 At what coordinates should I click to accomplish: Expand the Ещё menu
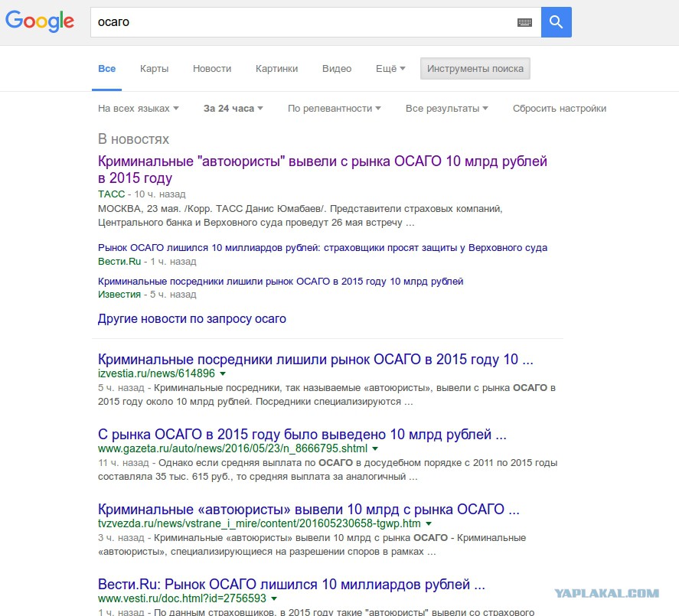(x=390, y=69)
